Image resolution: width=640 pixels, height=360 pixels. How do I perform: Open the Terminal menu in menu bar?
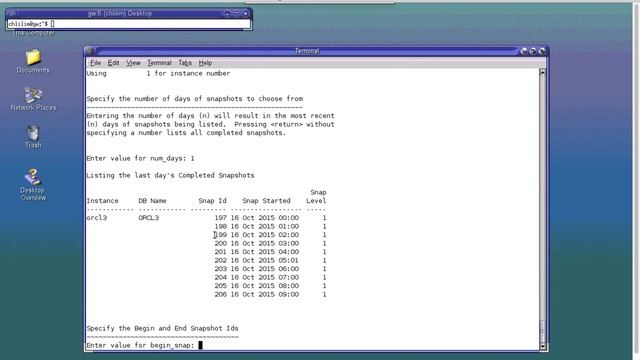[x=159, y=63]
